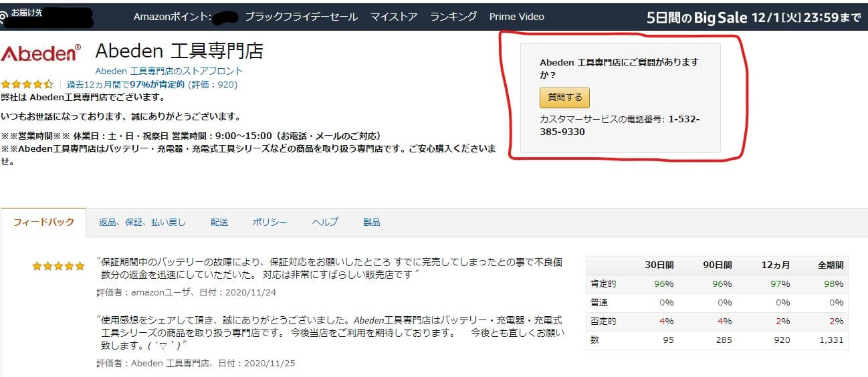
Task: Click seller reply line dated 2020/11/25
Action: (x=196, y=364)
